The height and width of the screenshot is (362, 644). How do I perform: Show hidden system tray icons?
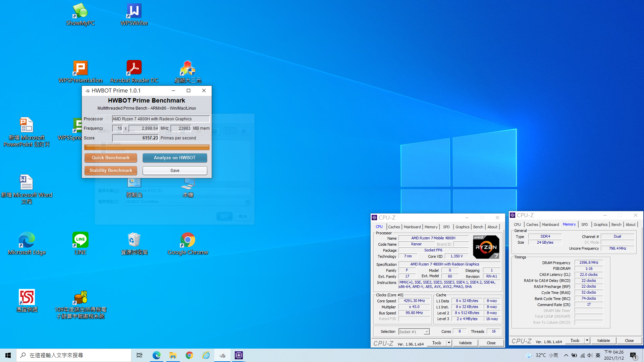tap(566, 355)
